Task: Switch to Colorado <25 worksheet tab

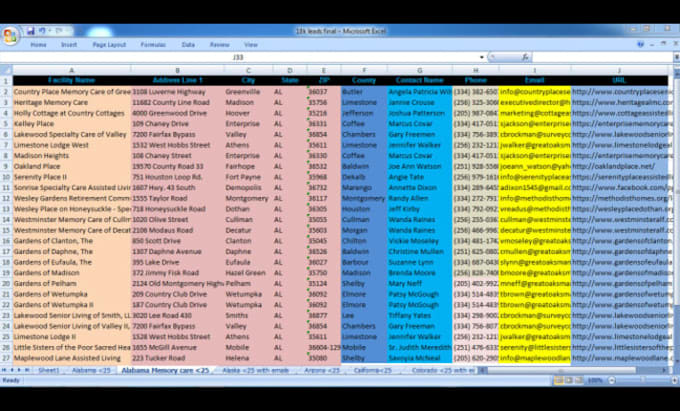Action: coord(443,370)
